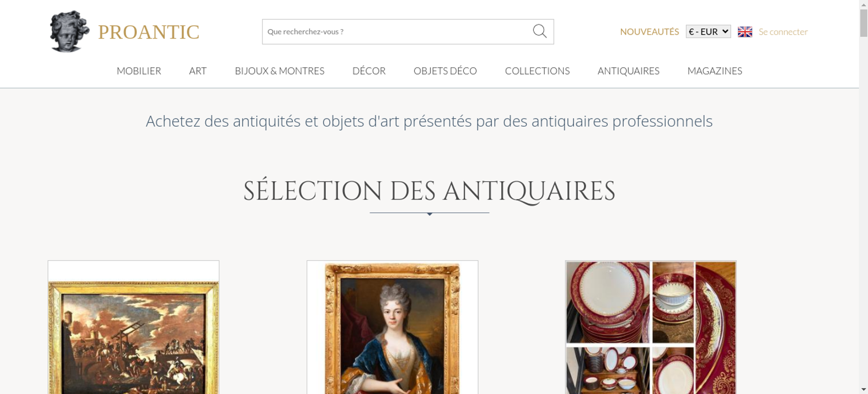Switch language with the UK flag icon
868x394 pixels.
click(x=745, y=32)
